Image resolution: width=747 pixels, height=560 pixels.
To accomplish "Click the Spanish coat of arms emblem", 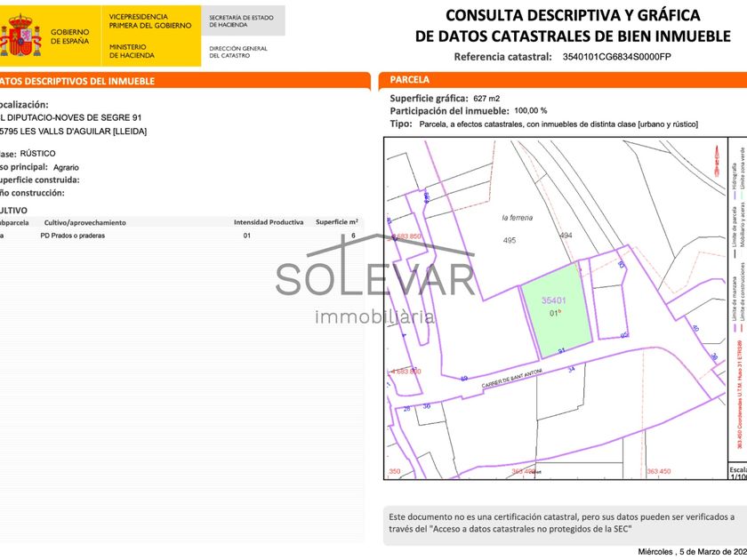I will [20, 36].
